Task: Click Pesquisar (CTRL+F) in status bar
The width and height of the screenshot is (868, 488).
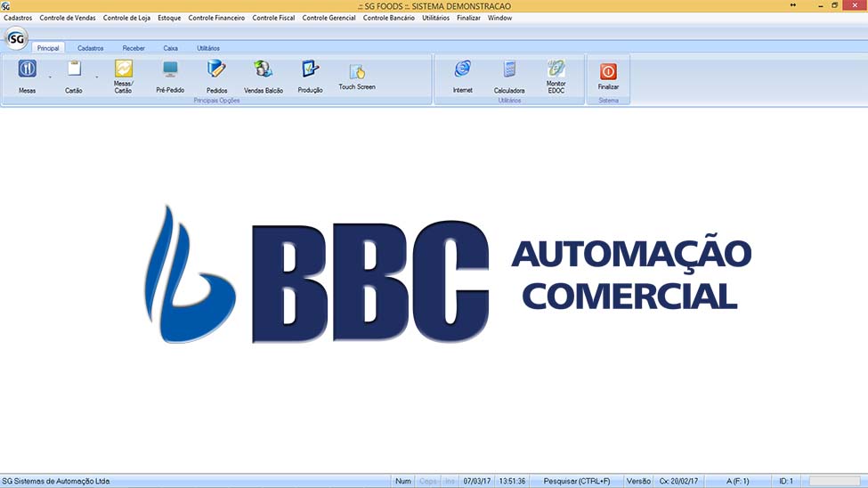Action: [578, 481]
